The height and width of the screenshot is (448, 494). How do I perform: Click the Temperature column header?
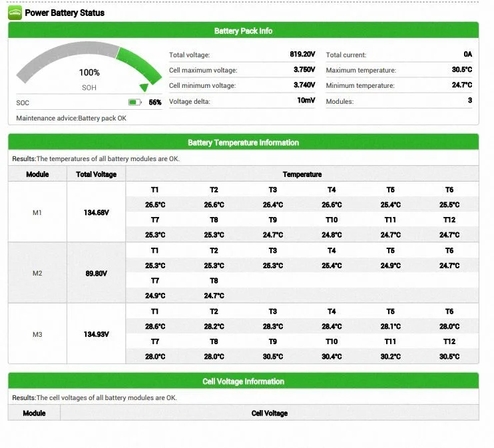[302, 174]
